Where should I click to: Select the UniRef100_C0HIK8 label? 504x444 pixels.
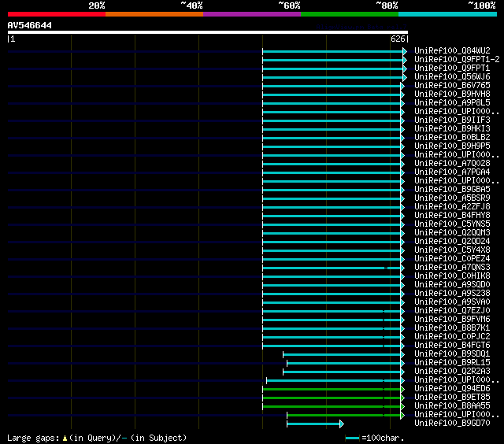point(452,276)
